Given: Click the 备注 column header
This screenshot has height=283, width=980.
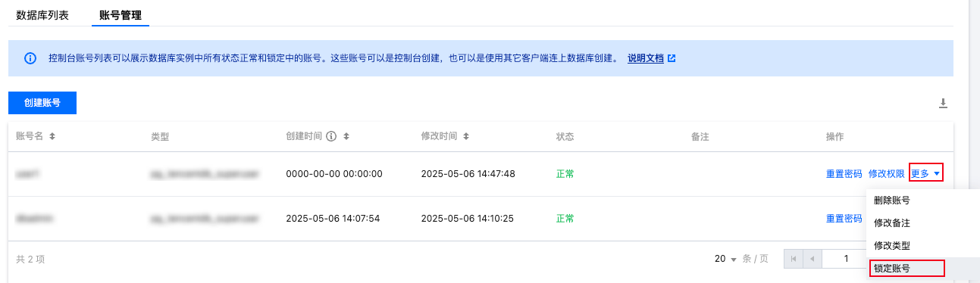Looking at the screenshot, I should click(700, 137).
